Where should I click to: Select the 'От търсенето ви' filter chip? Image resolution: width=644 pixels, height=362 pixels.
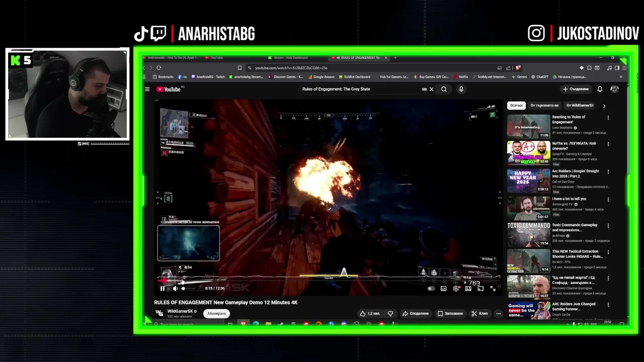544,106
